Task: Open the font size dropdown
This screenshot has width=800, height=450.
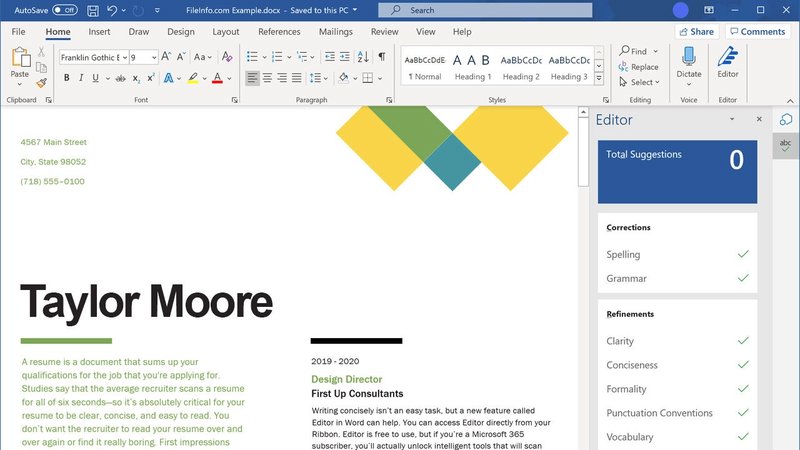Action: [x=153, y=57]
